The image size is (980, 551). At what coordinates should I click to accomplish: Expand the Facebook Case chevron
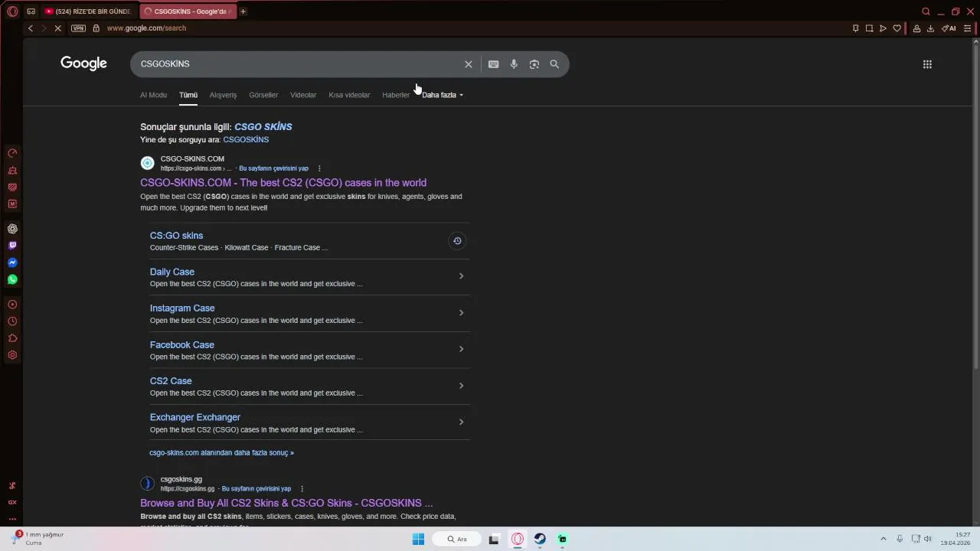(x=461, y=349)
